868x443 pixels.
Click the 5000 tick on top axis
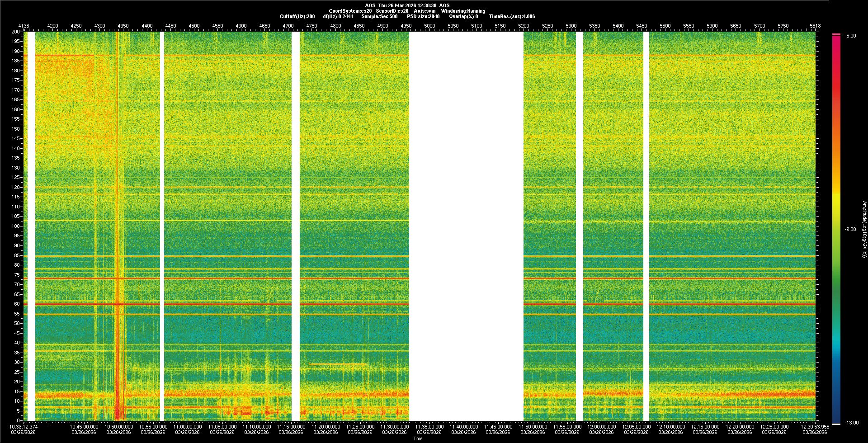click(429, 26)
